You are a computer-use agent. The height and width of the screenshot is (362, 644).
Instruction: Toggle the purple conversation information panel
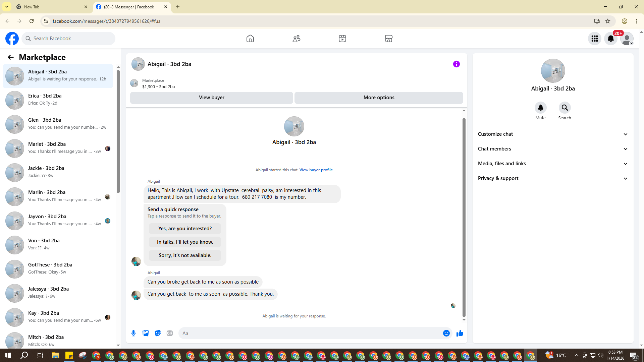[x=456, y=64]
